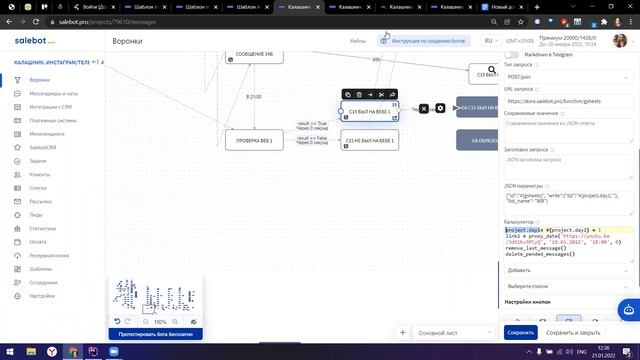Viewport: 640px width, 360px height.
Task: Open connection settings gear on arrow
Action: (440, 108)
